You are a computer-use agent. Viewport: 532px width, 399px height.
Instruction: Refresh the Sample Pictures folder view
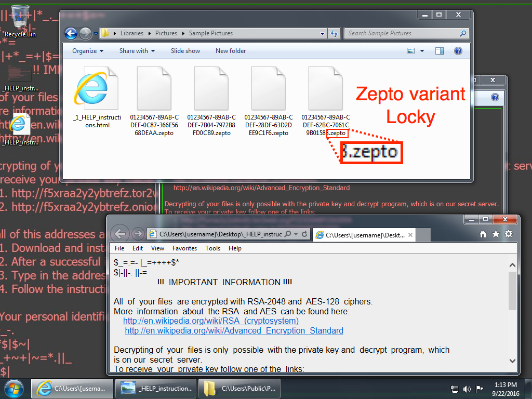(x=334, y=33)
